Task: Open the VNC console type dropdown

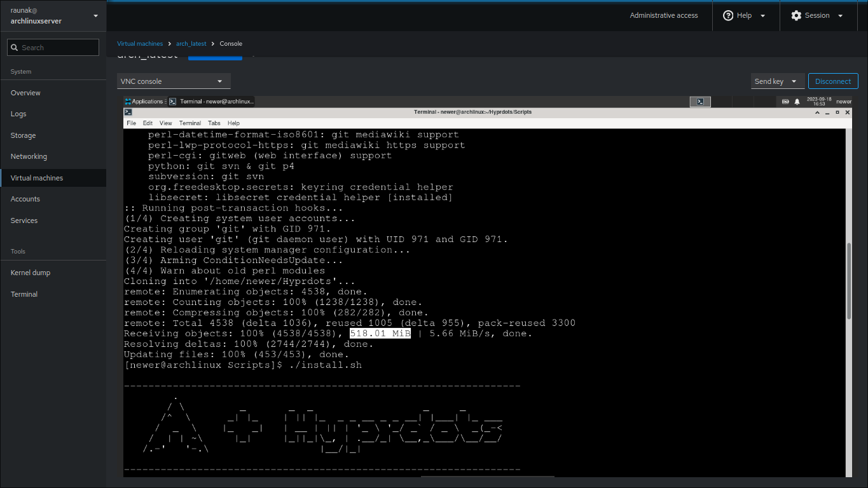Action: (173, 81)
